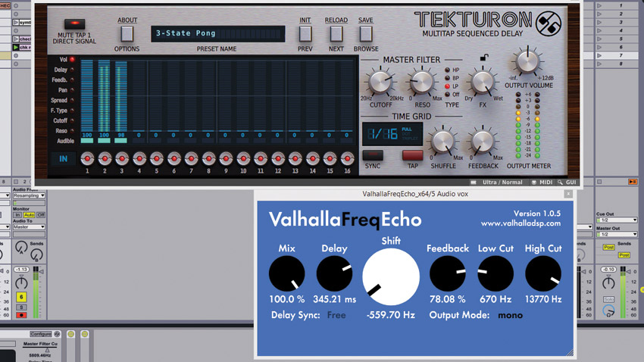644x362 pixels.
Task: Open Cue Out 1/2 dropdown
Action: pyautogui.click(x=617, y=220)
